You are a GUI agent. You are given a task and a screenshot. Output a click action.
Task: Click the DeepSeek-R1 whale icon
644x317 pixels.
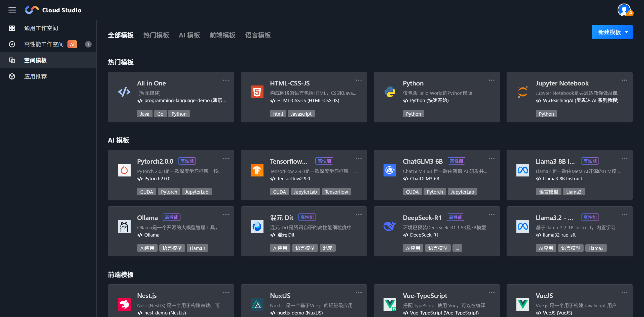(x=390, y=226)
